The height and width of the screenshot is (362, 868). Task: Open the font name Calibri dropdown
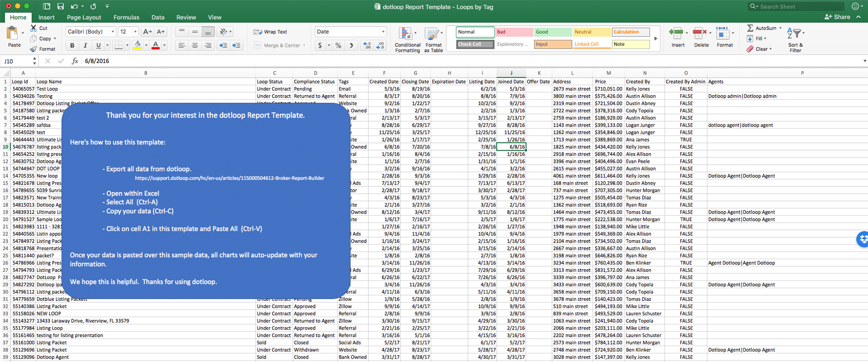coord(113,32)
